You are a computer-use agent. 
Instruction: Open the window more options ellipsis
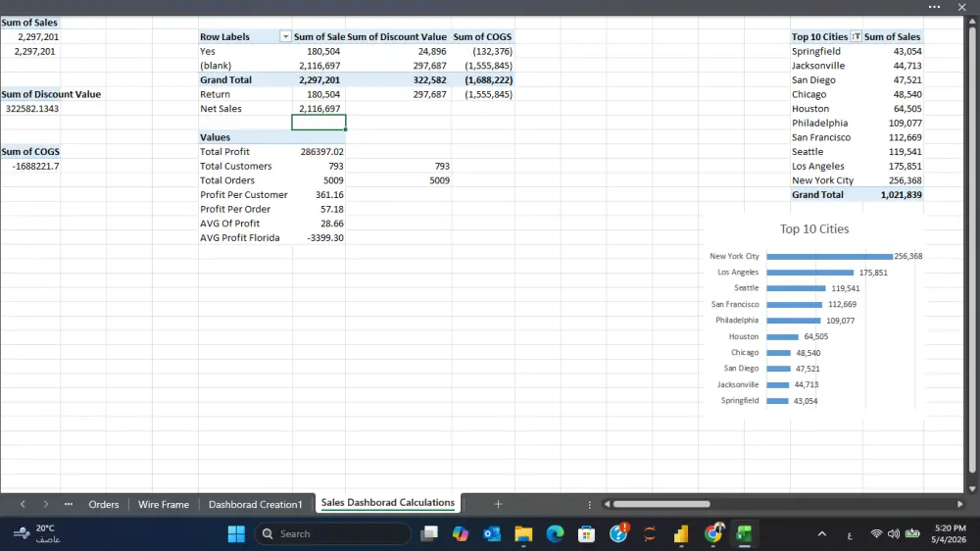934,7
